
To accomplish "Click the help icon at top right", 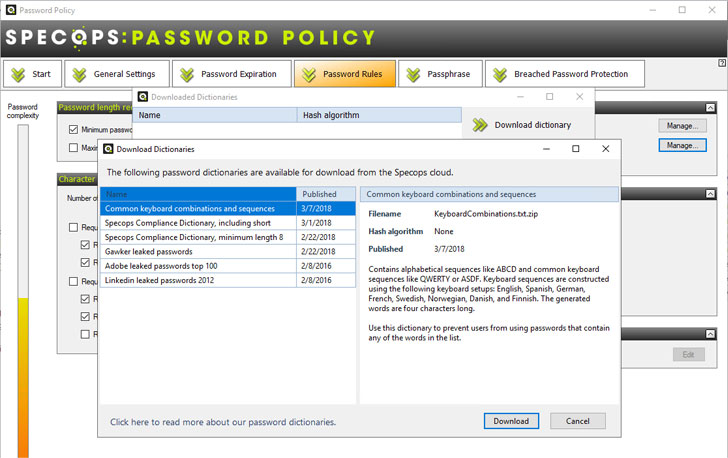I will [x=722, y=63].
